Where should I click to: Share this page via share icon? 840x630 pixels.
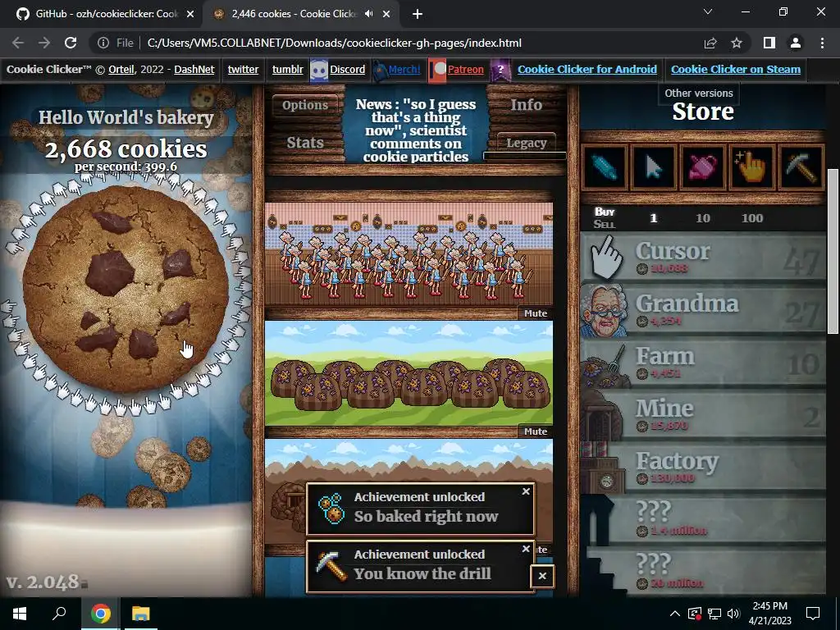point(710,43)
